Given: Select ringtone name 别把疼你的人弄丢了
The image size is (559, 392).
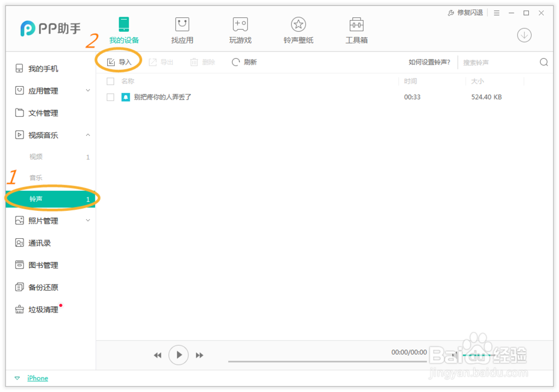Looking at the screenshot, I should (x=163, y=97).
